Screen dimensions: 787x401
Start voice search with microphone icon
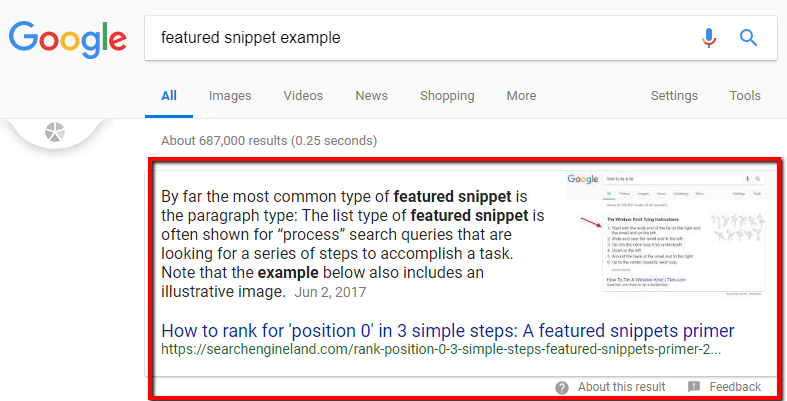(x=709, y=38)
